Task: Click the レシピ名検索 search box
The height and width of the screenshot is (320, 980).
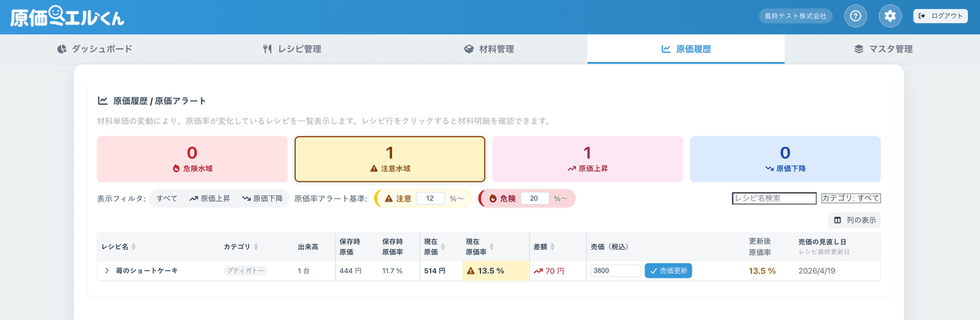Action: pyautogui.click(x=774, y=198)
